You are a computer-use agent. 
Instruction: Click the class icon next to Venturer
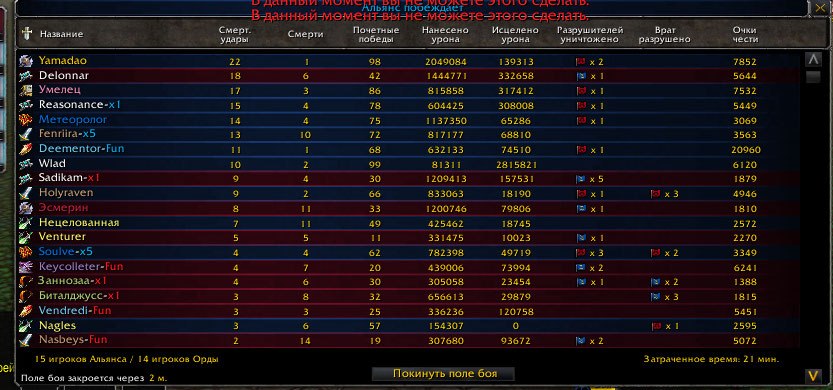[26, 237]
